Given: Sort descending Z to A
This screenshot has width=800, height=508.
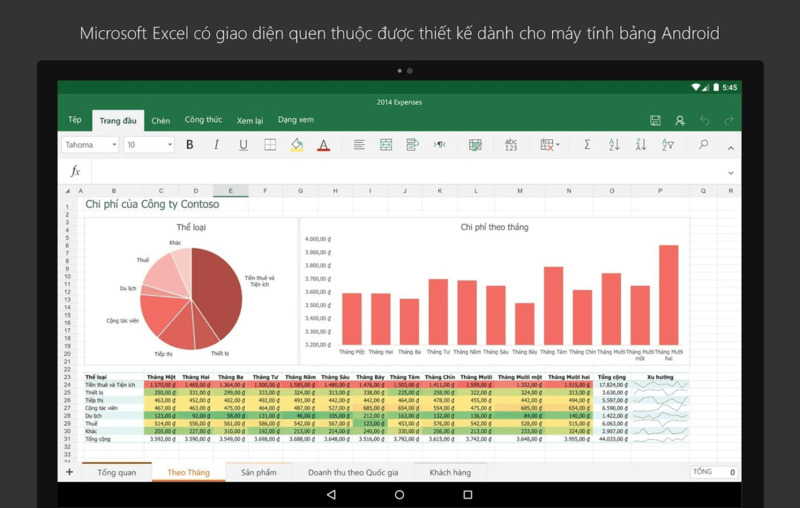Looking at the screenshot, I should (641, 145).
